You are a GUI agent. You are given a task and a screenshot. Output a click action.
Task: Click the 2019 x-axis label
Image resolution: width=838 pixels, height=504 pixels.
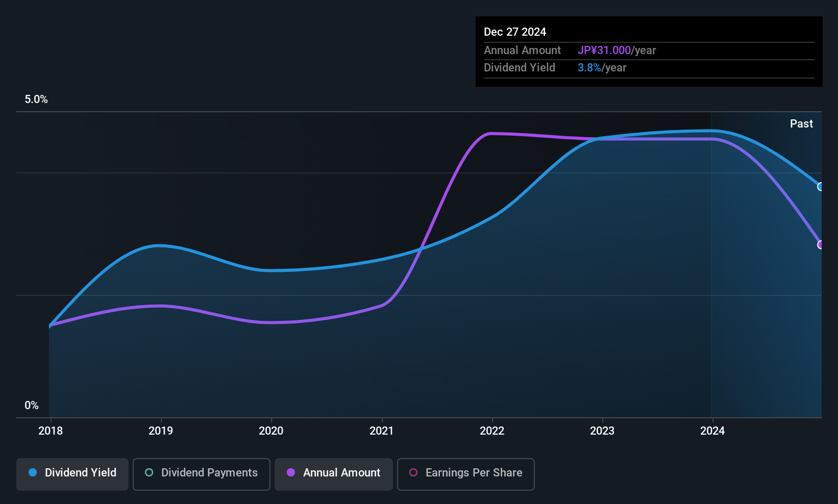[161, 431]
